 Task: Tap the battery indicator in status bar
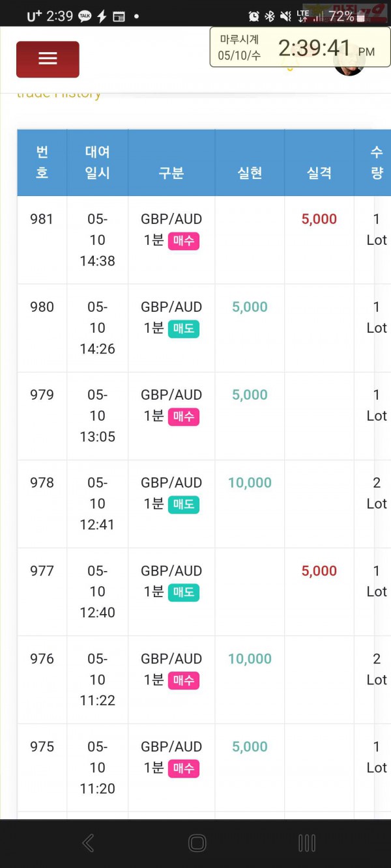pyautogui.click(x=362, y=17)
